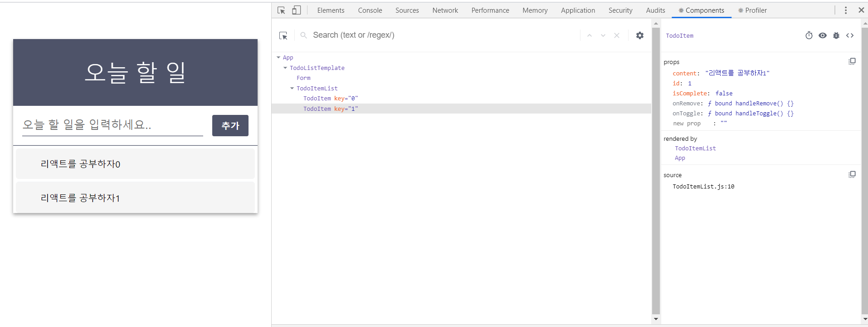Screen dimensions: 868x327
Task: Click the 추가 add button
Action: click(230, 125)
